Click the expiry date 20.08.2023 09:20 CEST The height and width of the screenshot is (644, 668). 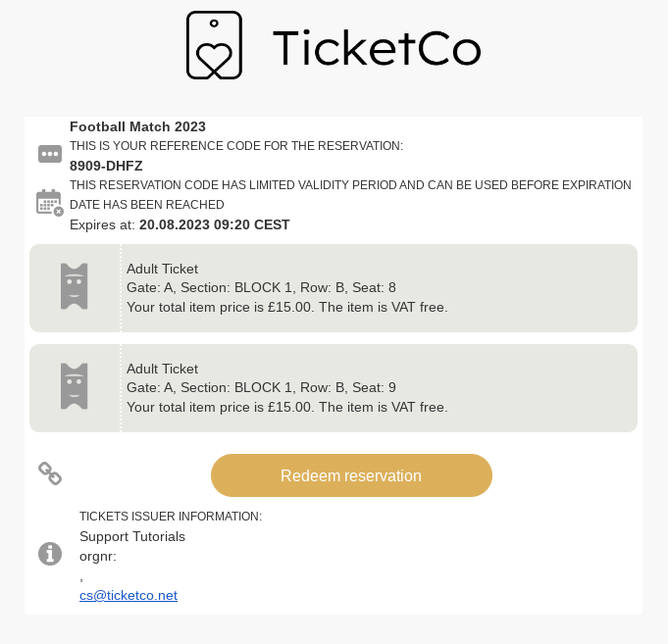click(x=215, y=224)
